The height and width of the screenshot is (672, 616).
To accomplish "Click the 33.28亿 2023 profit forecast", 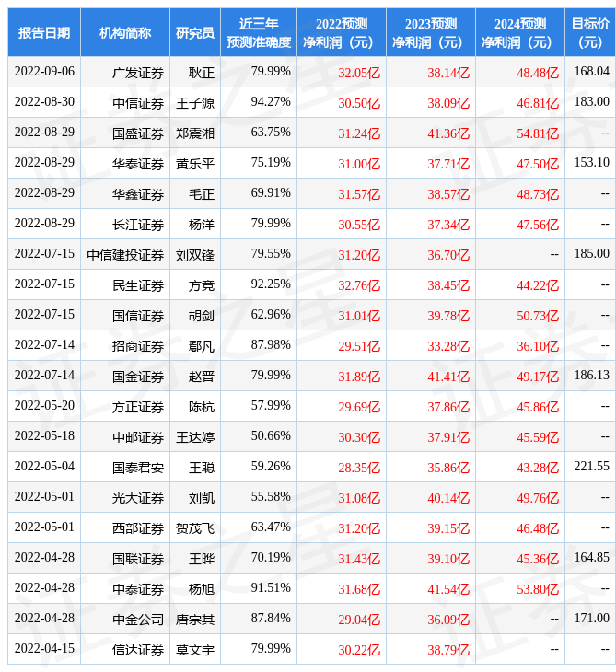I will click(448, 345).
